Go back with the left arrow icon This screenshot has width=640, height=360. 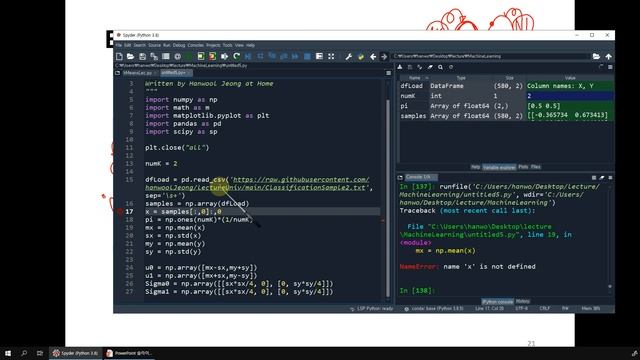pos(373,56)
